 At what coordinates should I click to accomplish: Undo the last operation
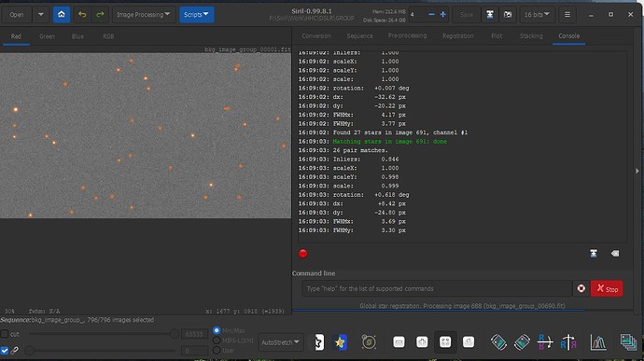(x=82, y=14)
